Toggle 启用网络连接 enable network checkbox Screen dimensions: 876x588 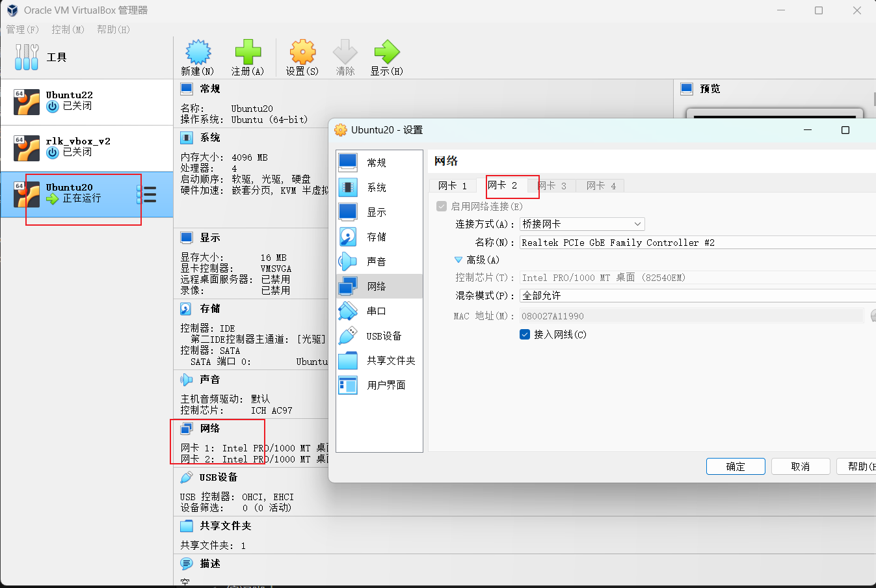(442, 206)
